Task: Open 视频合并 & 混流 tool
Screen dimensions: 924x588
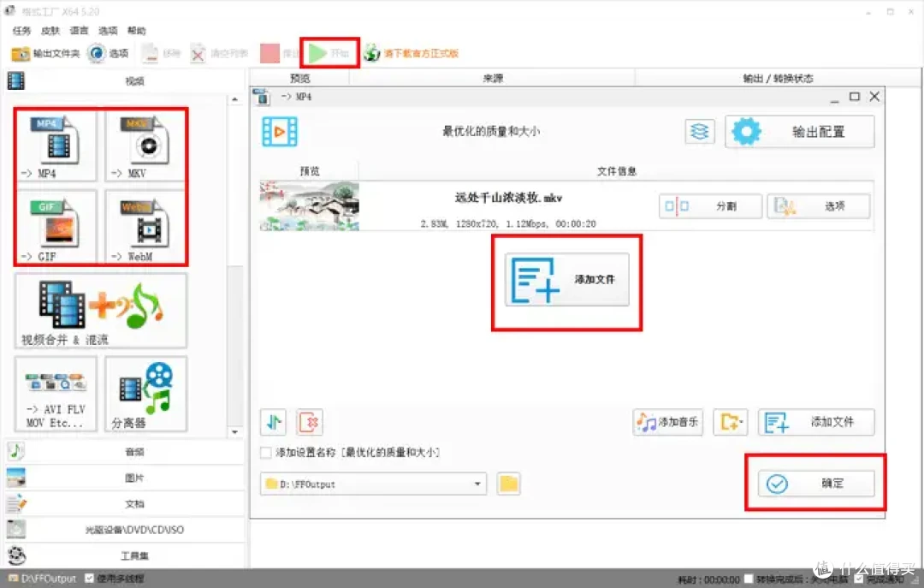Action: point(101,311)
